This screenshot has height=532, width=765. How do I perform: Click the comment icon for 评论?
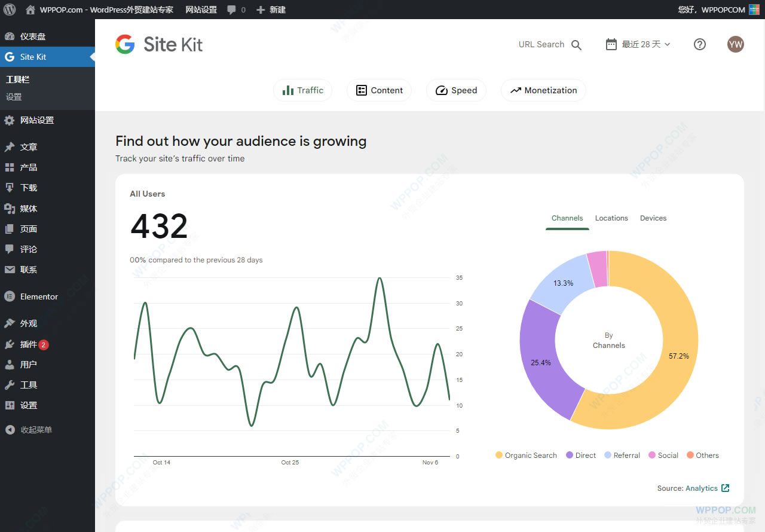click(x=10, y=249)
